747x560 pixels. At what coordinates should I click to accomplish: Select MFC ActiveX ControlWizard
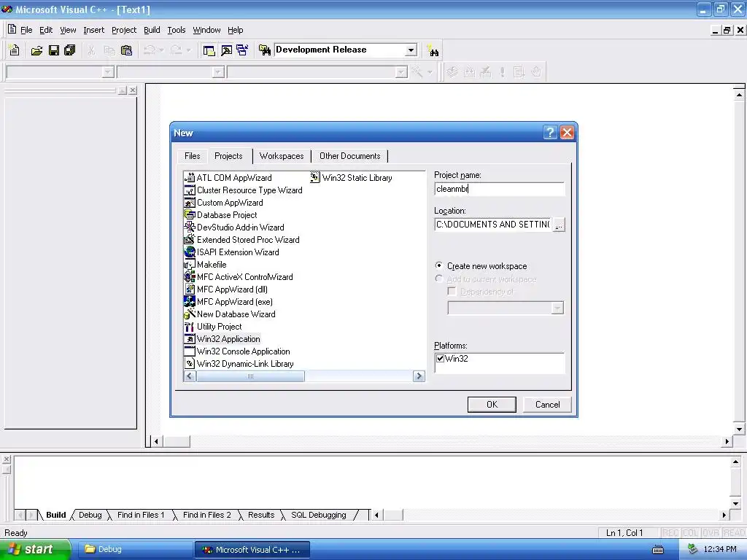239,276
